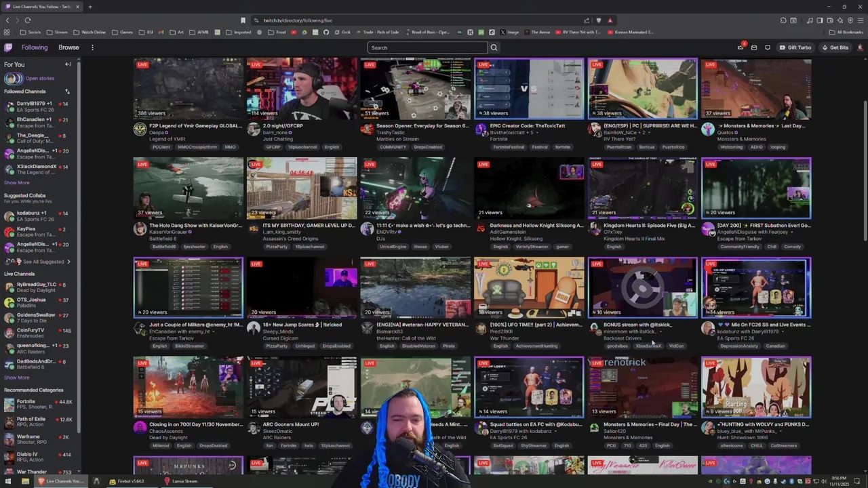
Task: Open CoinFuryTV channel in sidebar
Action: coord(40,333)
